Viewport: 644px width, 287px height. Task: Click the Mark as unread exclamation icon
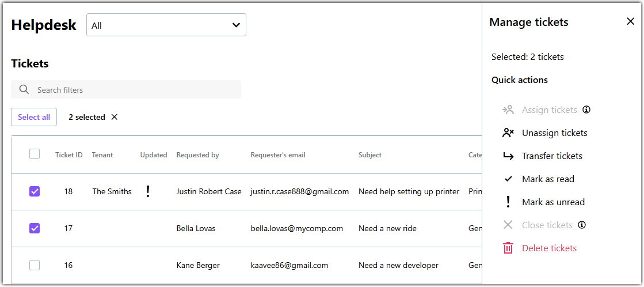click(508, 202)
